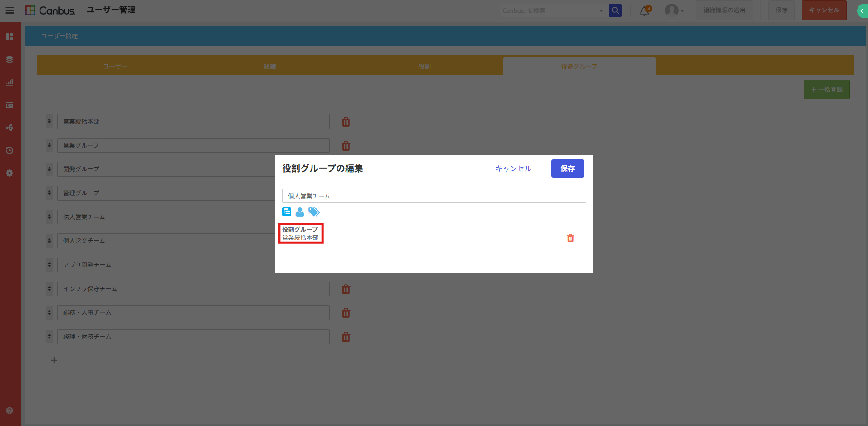Expand the green side panel chevron
This screenshot has height=426, width=868.
(862, 10)
